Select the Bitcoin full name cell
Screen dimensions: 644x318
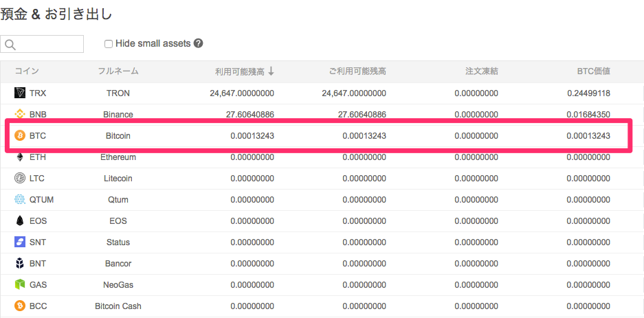[118, 136]
